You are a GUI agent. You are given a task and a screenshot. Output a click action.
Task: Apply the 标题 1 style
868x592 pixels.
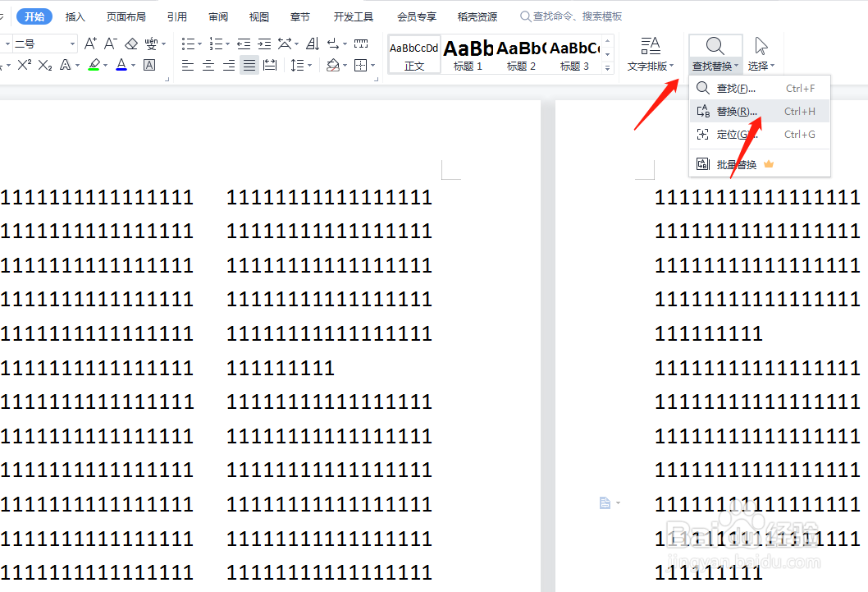(468, 54)
